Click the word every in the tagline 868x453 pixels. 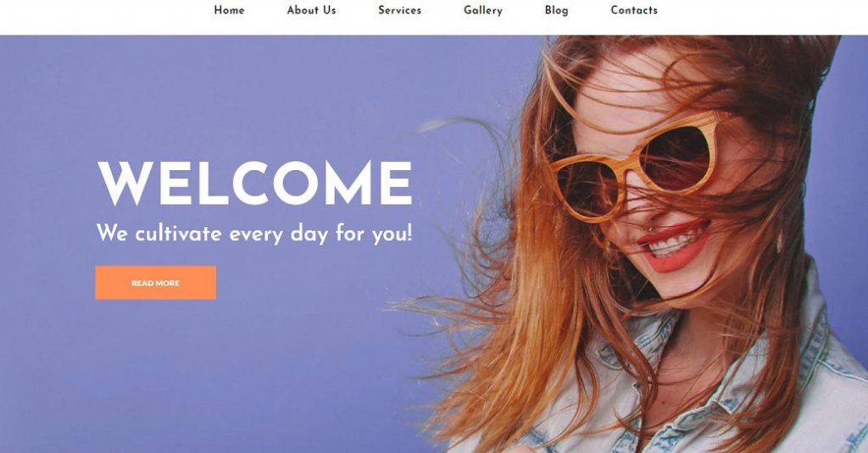(x=256, y=235)
